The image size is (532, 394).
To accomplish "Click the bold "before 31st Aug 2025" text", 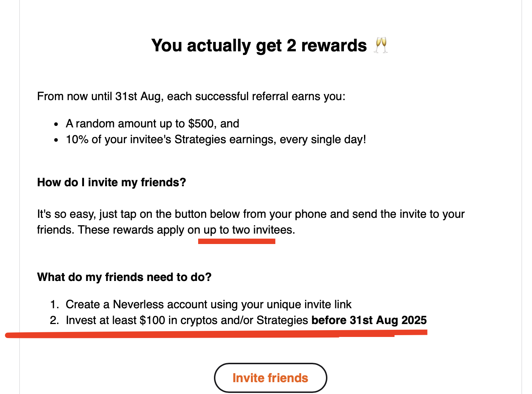I will tap(369, 320).
